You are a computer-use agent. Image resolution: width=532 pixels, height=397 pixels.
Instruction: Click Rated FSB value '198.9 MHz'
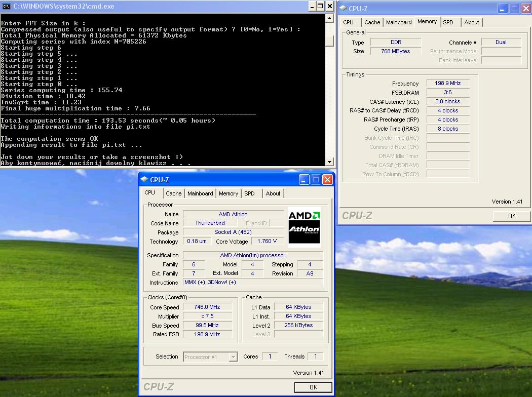(x=207, y=334)
